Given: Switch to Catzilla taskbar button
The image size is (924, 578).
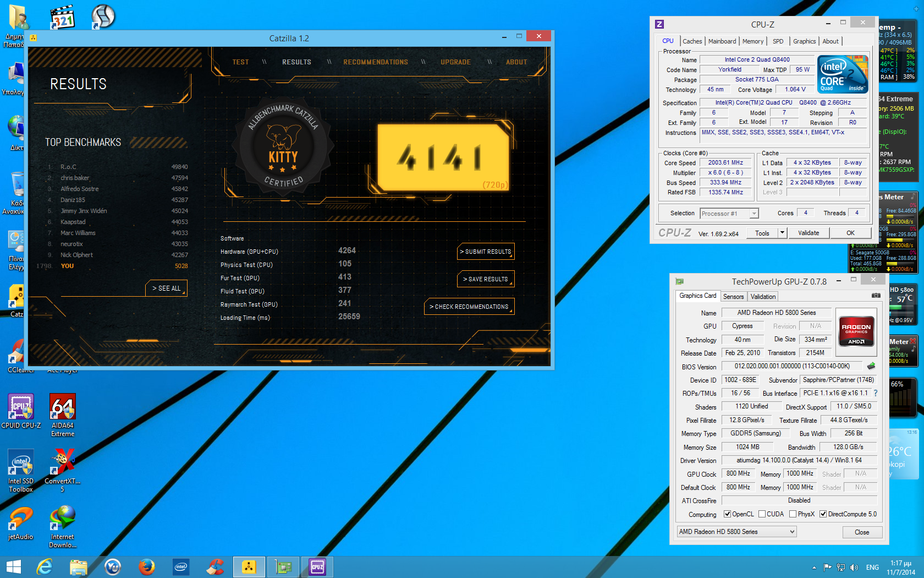Looking at the screenshot, I should [249, 567].
